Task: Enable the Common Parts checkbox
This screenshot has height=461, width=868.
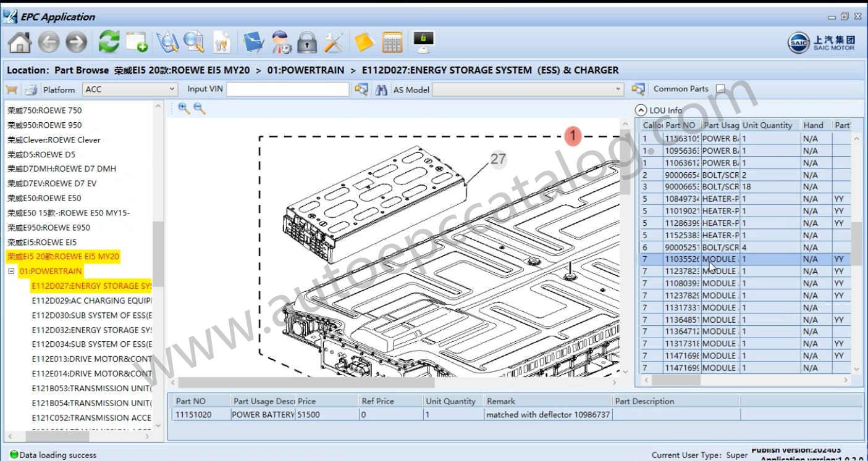Action: [x=720, y=88]
